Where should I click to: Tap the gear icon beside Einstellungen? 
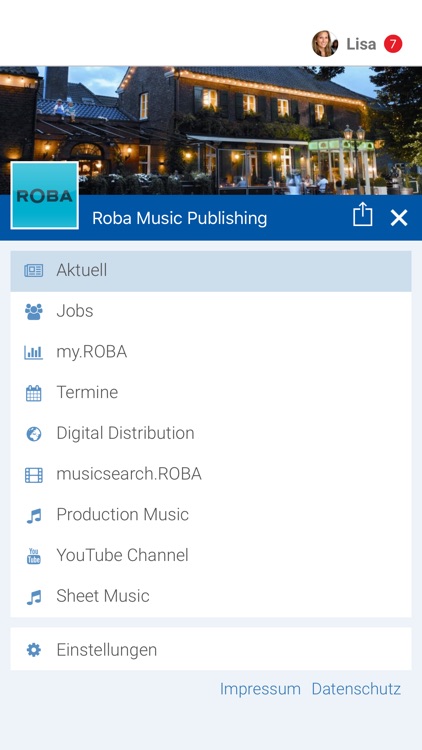tap(33, 650)
